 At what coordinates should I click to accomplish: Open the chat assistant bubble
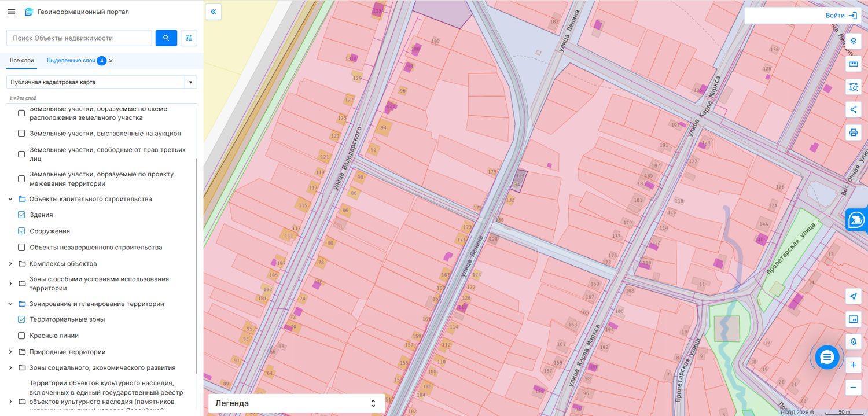coord(827,358)
